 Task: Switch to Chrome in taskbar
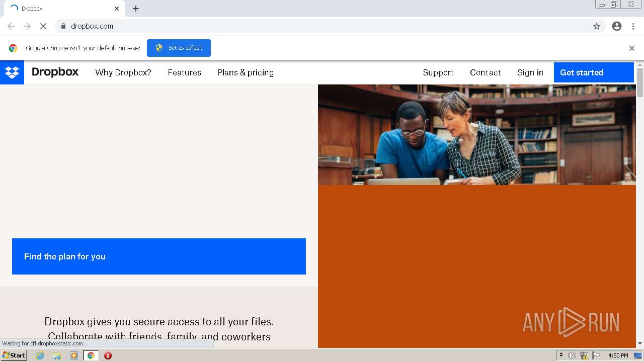(91, 355)
